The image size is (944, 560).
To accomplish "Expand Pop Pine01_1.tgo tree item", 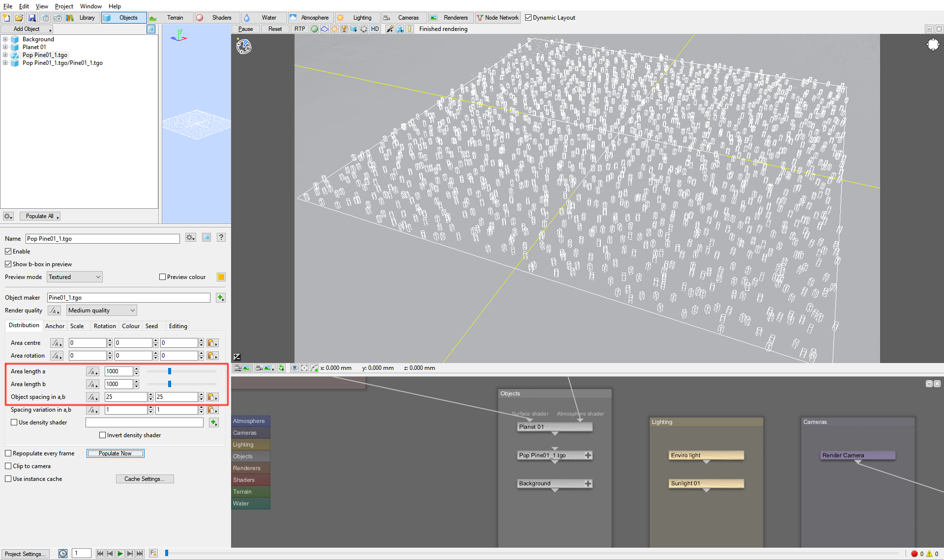I will pos(5,55).
